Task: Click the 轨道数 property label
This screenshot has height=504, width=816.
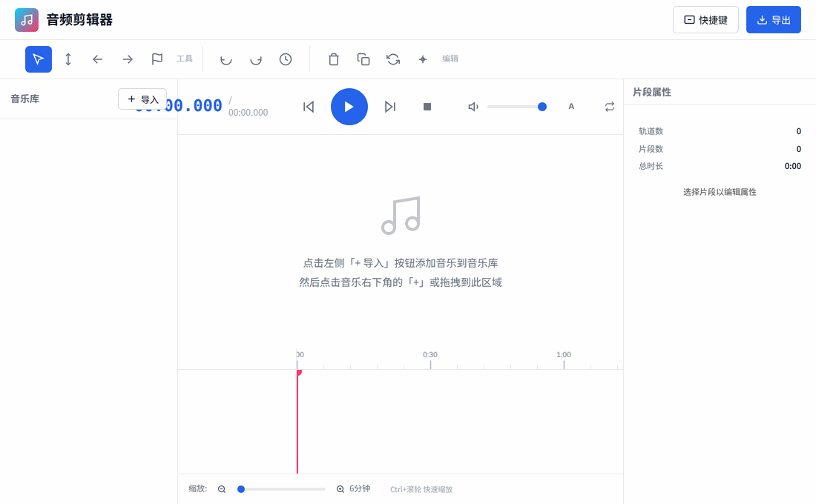Action: point(651,131)
